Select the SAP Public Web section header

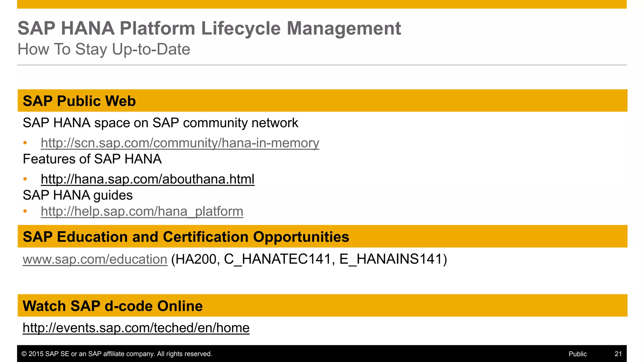coord(322,101)
